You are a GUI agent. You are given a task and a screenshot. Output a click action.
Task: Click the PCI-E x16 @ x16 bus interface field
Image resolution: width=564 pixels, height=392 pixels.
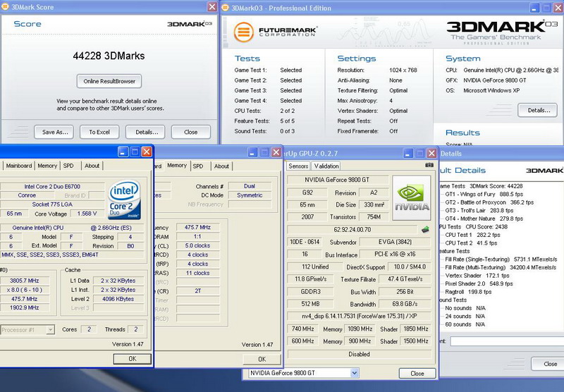(x=395, y=255)
